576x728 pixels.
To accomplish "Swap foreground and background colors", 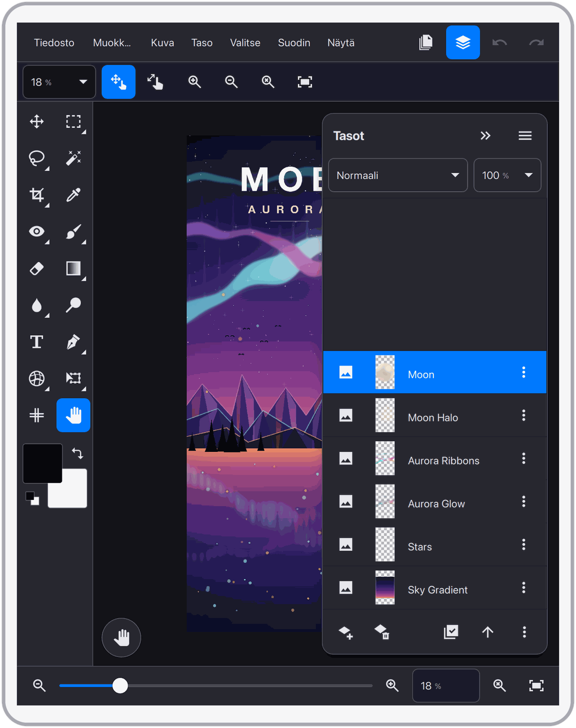I will click(77, 453).
